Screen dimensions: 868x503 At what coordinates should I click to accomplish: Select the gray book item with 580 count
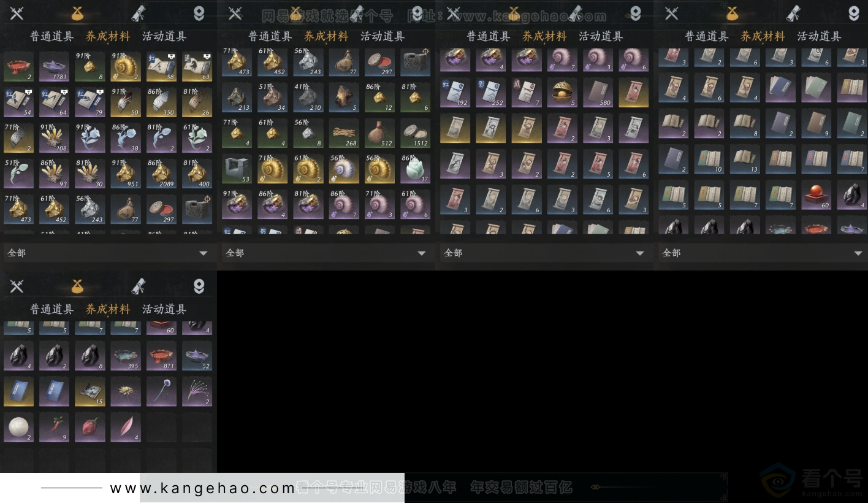pos(598,92)
